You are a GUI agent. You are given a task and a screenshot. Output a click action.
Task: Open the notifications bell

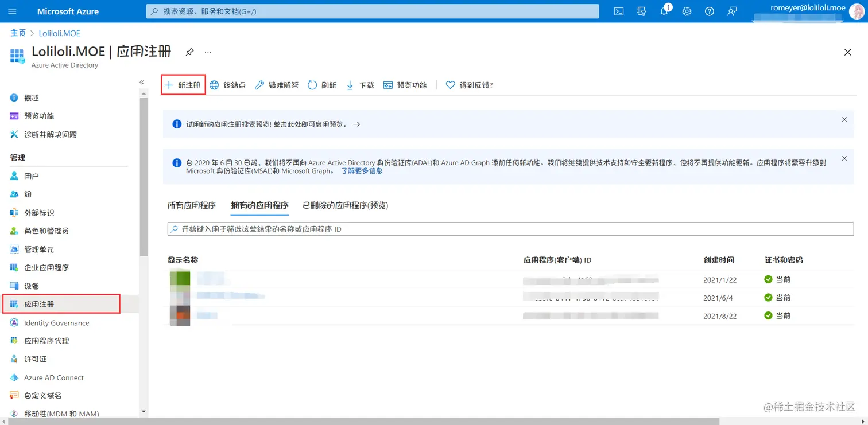664,11
